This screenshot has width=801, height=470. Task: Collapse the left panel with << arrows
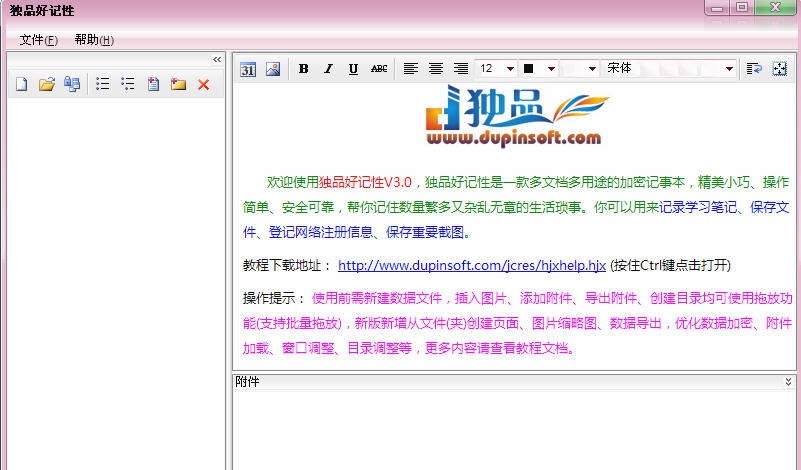tap(217, 60)
